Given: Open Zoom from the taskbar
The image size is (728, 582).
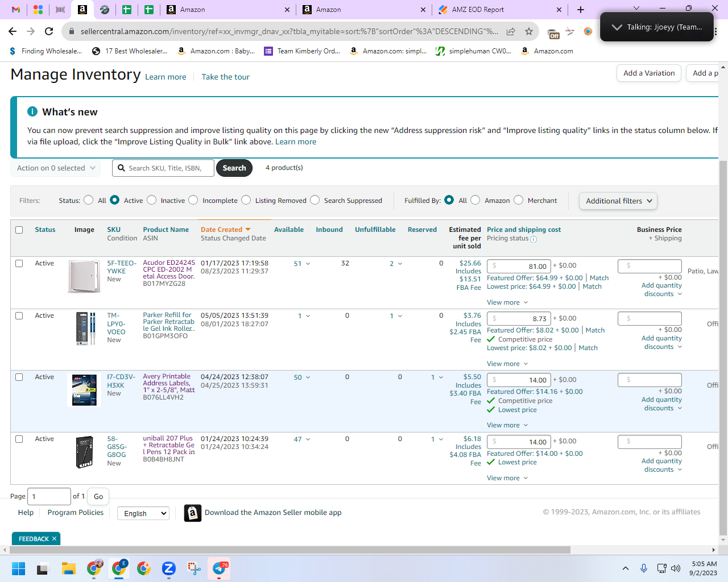Looking at the screenshot, I should [169, 568].
